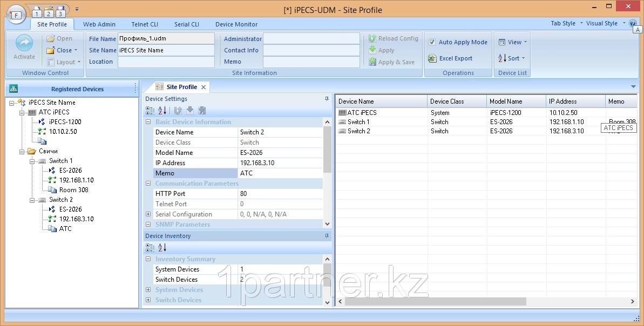The image size is (644, 326).
Task: Click the apply download icon in Device Settings
Action: pos(190,111)
